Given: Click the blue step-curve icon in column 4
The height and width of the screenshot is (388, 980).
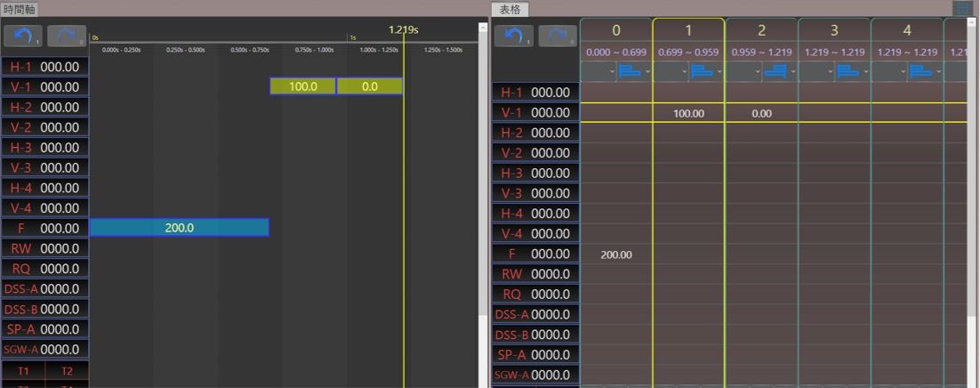Looking at the screenshot, I should click(922, 71).
